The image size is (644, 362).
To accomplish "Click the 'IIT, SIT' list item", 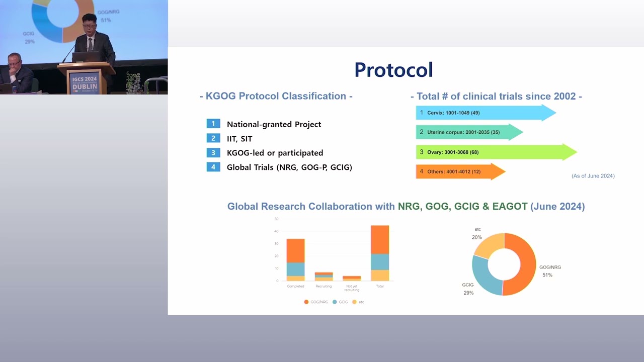I will coord(239,139).
